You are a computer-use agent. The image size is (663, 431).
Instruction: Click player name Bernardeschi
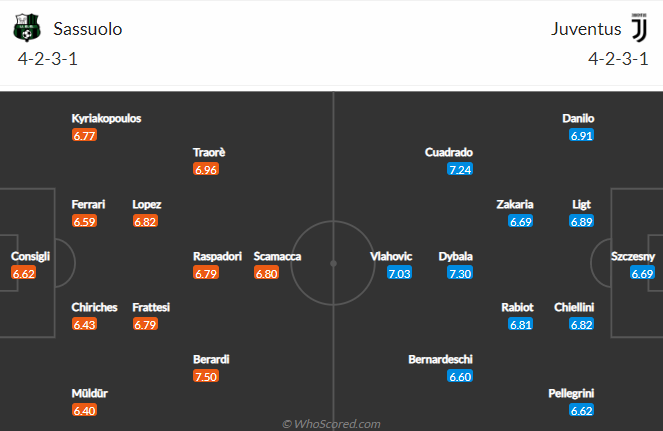click(x=440, y=359)
